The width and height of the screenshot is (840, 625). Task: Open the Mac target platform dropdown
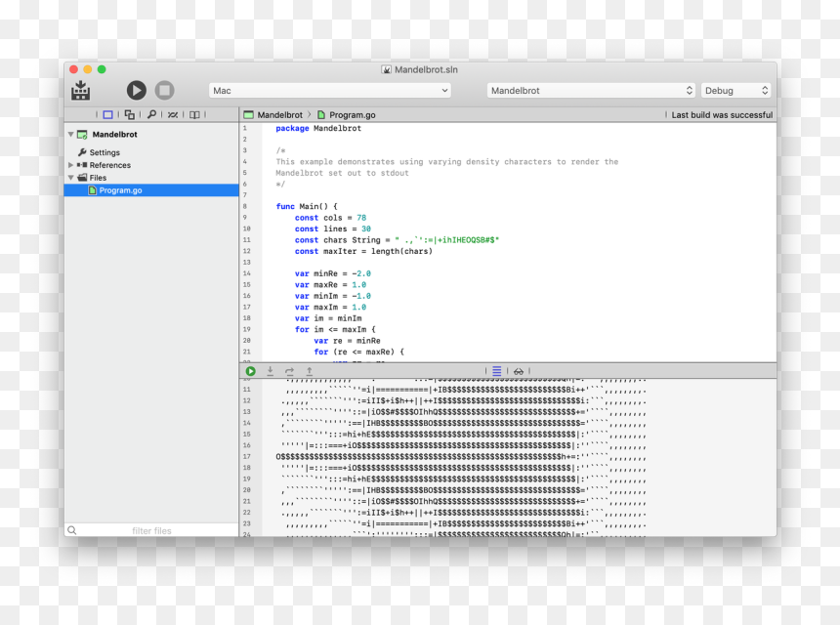tap(329, 91)
